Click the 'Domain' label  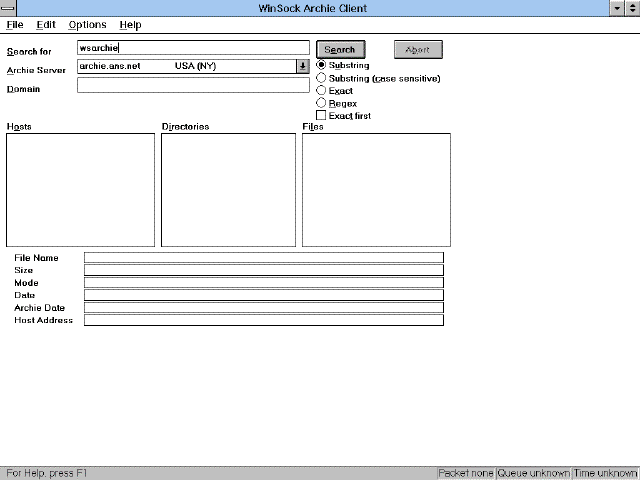23,89
